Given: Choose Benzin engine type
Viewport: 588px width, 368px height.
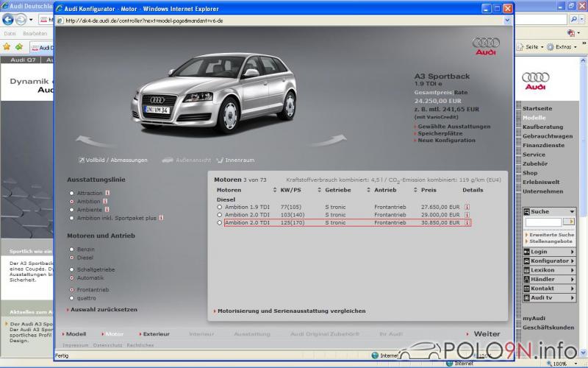Looking at the screenshot, I should (x=71, y=250).
